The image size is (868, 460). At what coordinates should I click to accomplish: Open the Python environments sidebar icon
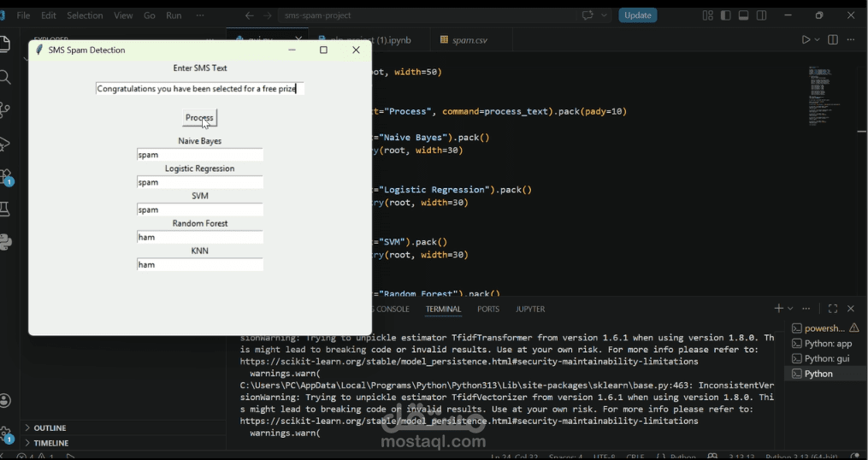click(x=5, y=243)
